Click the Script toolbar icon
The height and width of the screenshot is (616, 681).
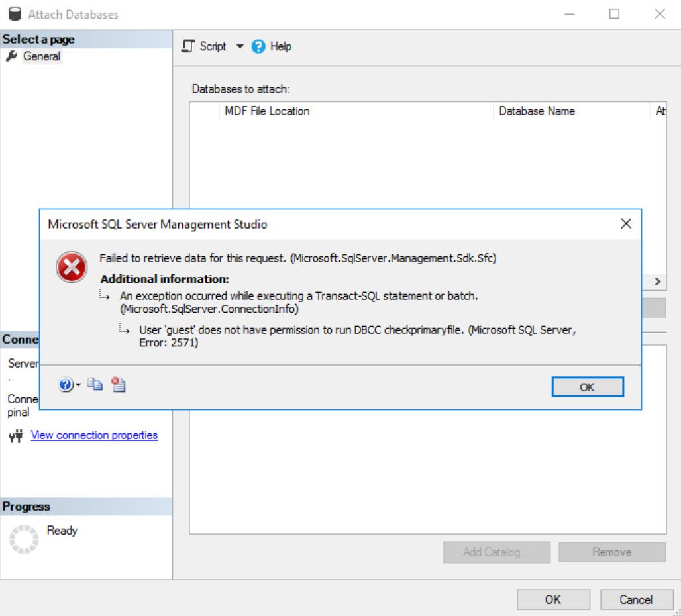187,46
